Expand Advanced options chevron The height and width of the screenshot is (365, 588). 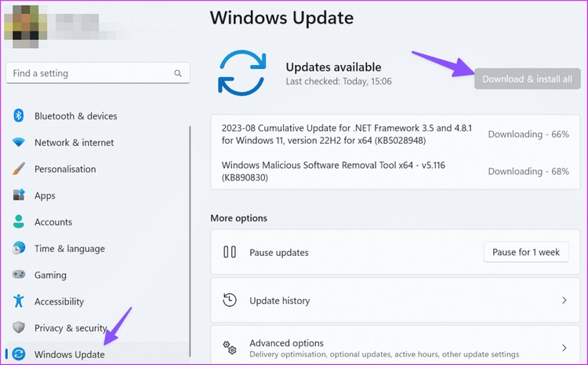(x=564, y=348)
